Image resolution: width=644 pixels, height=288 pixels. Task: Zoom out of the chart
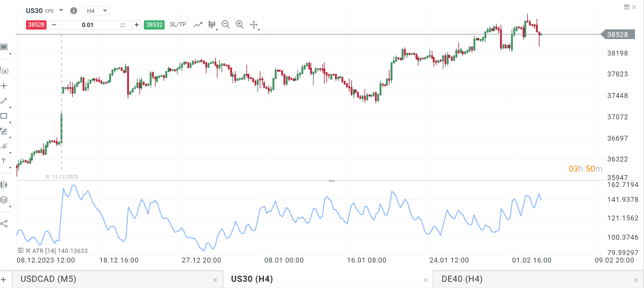point(226,24)
